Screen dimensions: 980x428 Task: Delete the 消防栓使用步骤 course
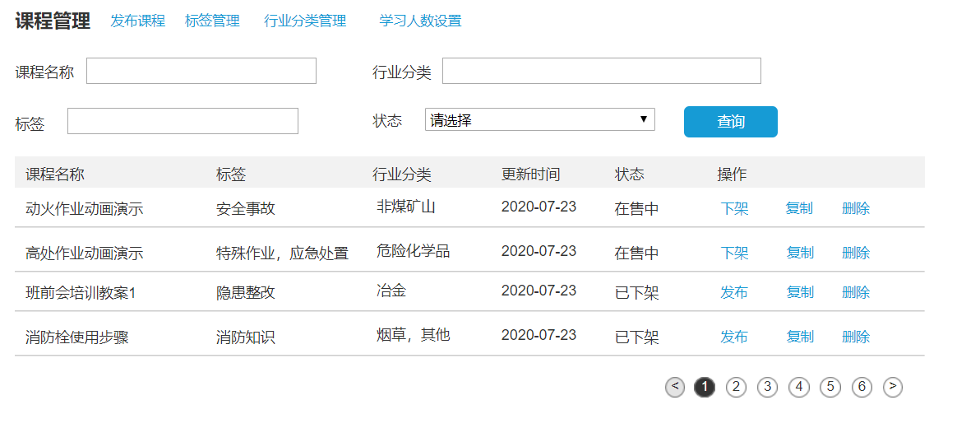tap(855, 337)
